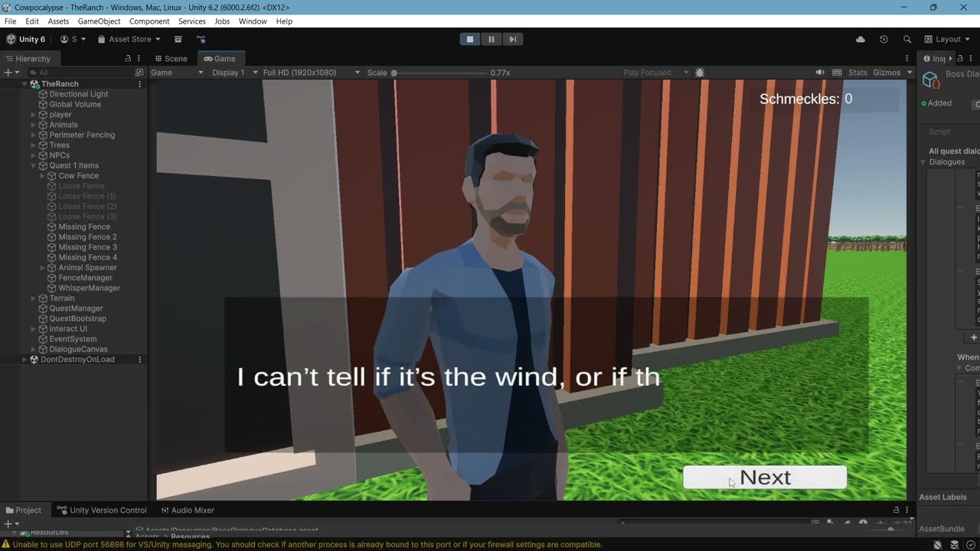This screenshot has width=980, height=551.
Task: Select WhisperManager object
Action: [89, 288]
